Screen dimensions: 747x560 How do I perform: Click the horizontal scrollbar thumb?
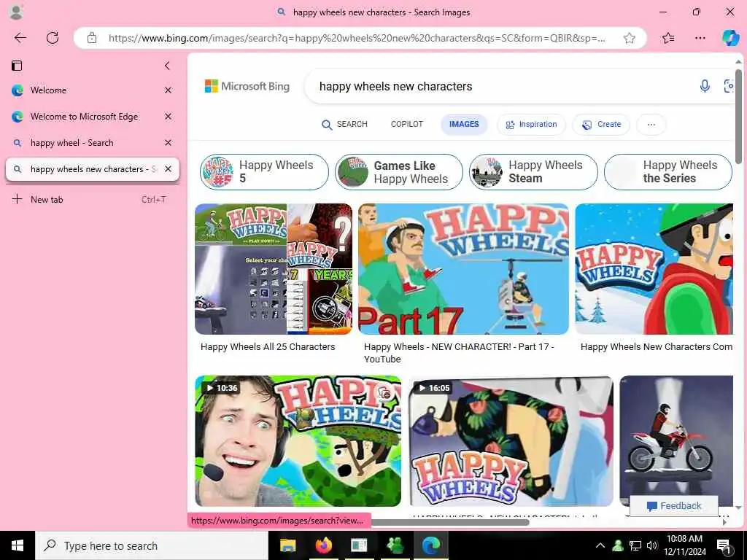(x=450, y=522)
